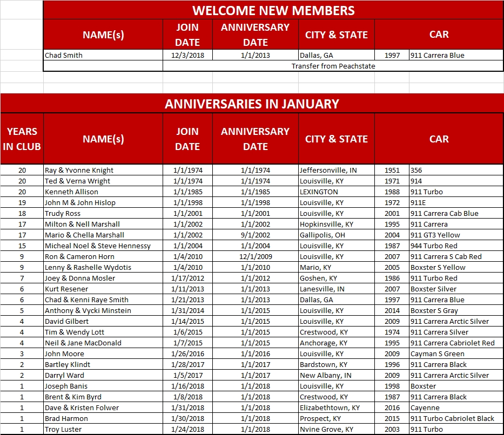Click 'Mario & Chella Marshall' cell
504x435 pixels.
tap(103, 235)
